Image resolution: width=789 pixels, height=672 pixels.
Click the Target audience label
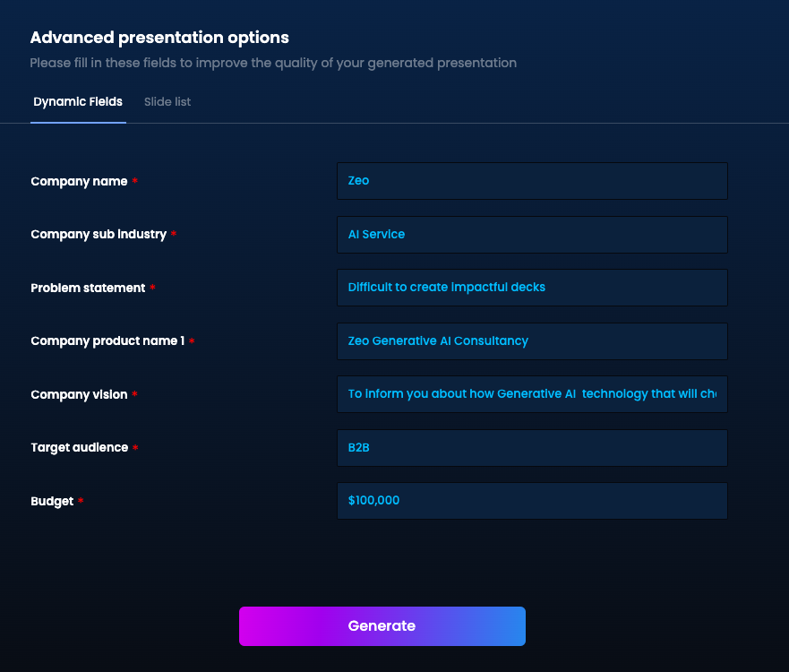80,447
